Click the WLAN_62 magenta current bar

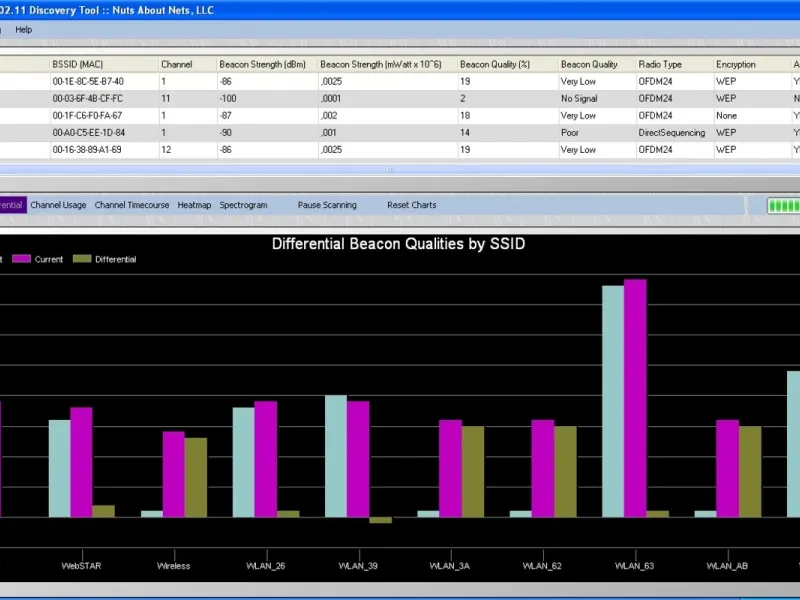[543, 468]
